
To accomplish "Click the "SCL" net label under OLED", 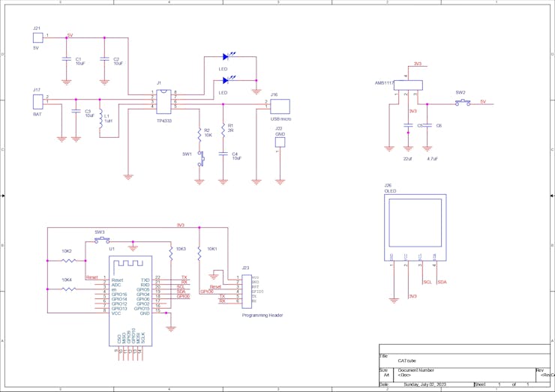I will 427,282.
